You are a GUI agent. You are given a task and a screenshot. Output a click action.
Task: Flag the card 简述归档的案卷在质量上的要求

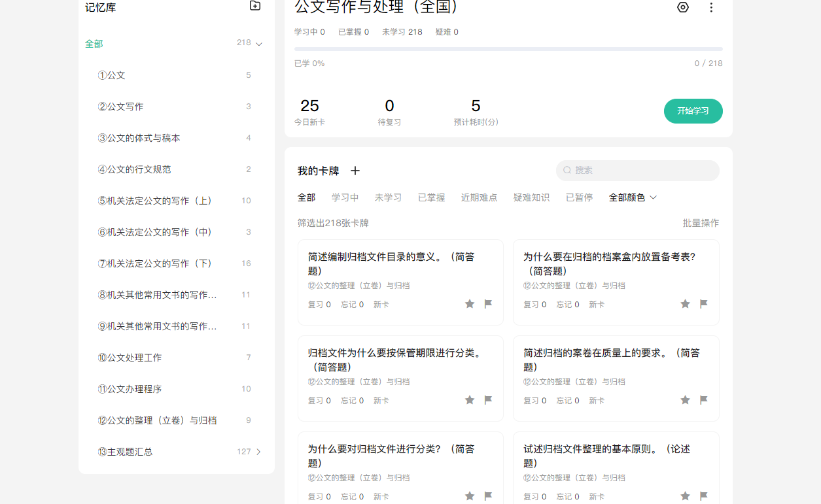click(x=704, y=400)
